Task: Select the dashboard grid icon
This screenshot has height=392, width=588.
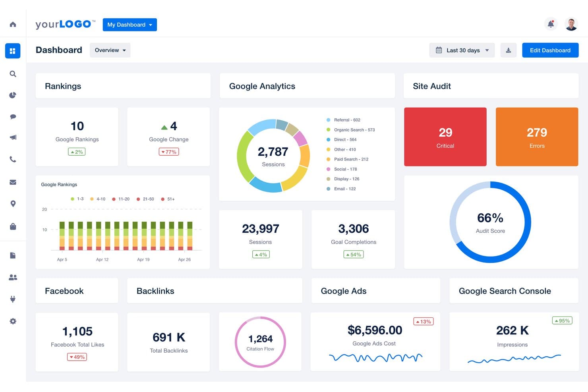Action: [x=13, y=51]
